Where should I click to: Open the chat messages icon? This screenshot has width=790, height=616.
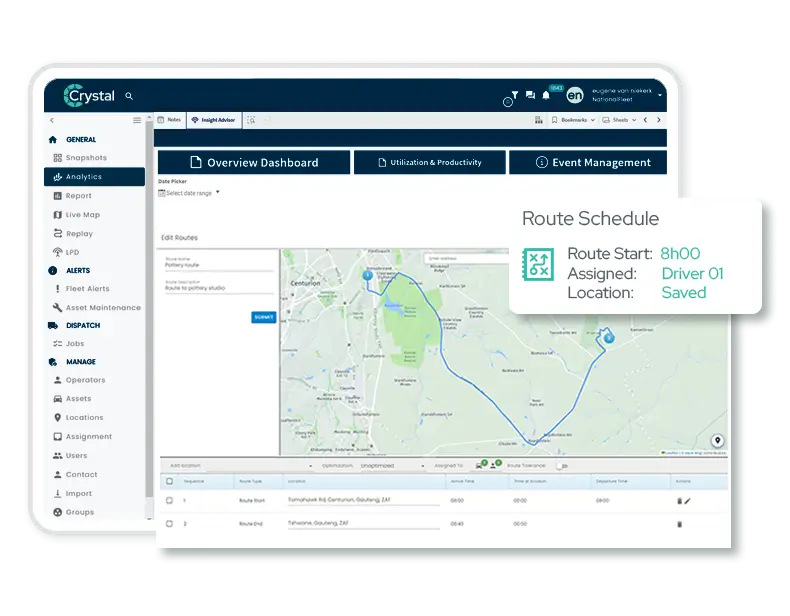click(530, 95)
